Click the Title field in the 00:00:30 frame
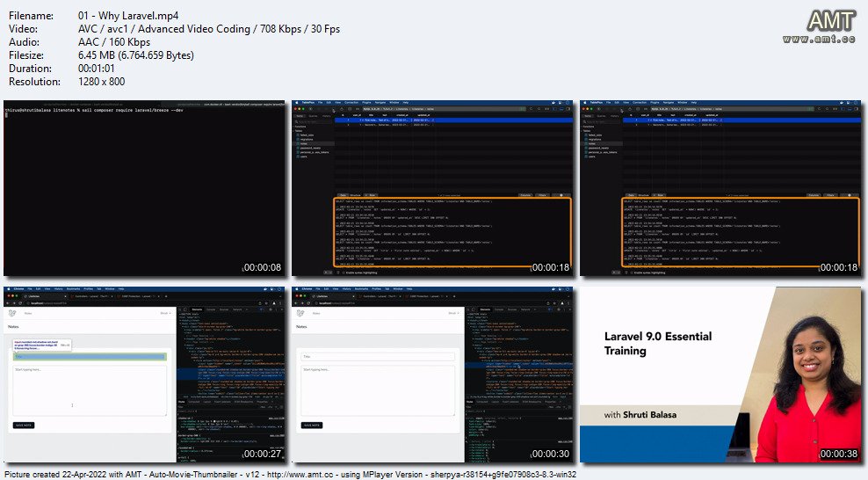The width and height of the screenshot is (868, 480). [x=378, y=357]
